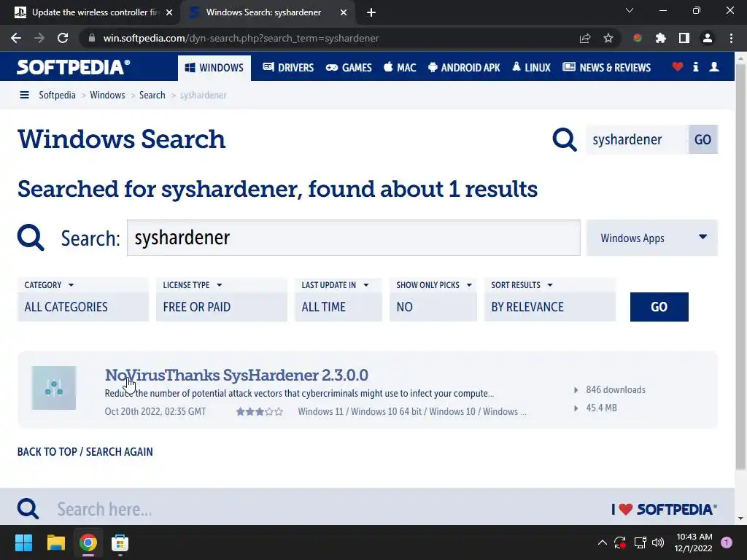Open the extensions puzzle icon

(x=661, y=38)
